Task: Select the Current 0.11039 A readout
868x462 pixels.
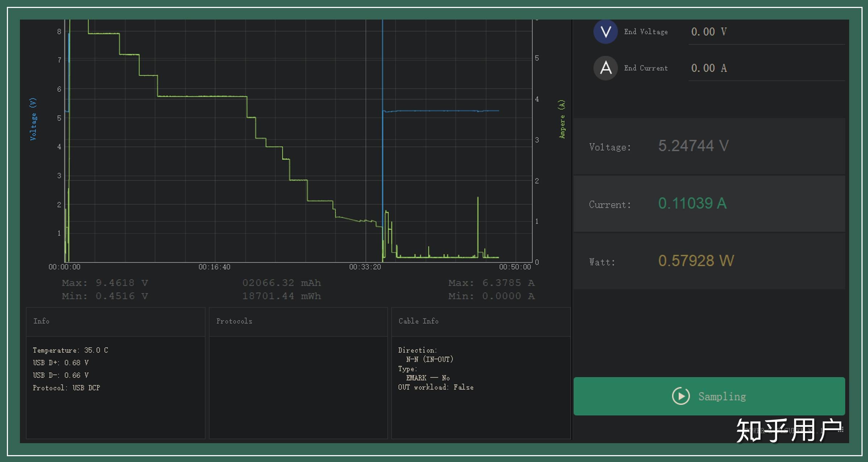Action: tap(692, 203)
